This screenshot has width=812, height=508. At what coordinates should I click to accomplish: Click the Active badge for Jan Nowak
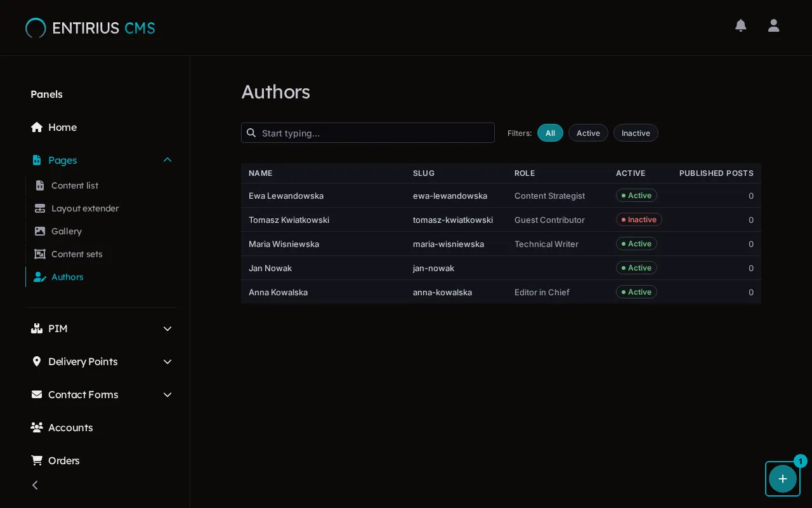pos(636,268)
